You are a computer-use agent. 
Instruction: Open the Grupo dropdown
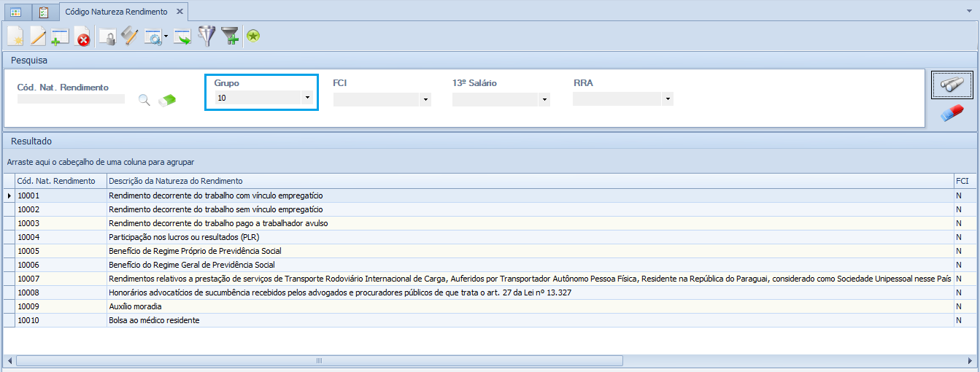(x=307, y=97)
